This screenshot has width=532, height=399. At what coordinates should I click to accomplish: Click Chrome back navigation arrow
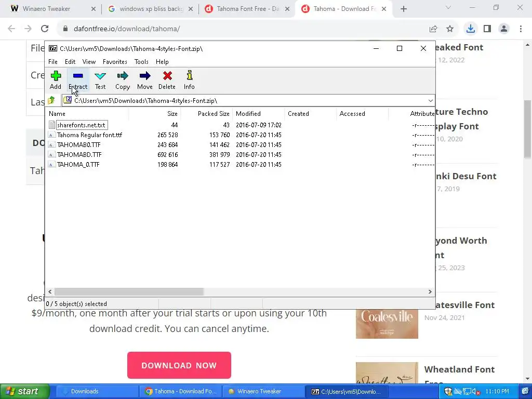tap(11, 29)
